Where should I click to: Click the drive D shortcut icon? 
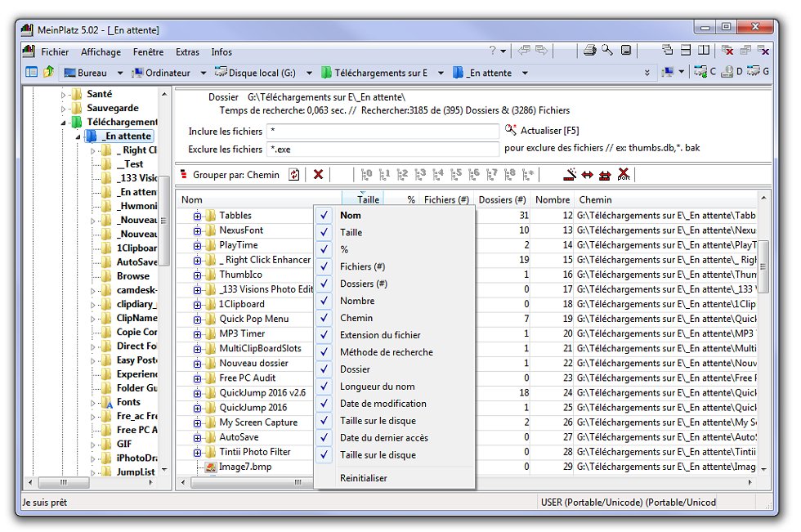tap(732, 72)
